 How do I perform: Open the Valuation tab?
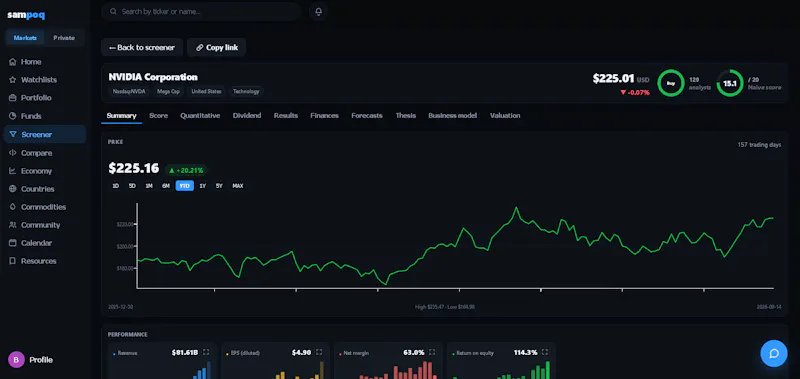click(505, 116)
